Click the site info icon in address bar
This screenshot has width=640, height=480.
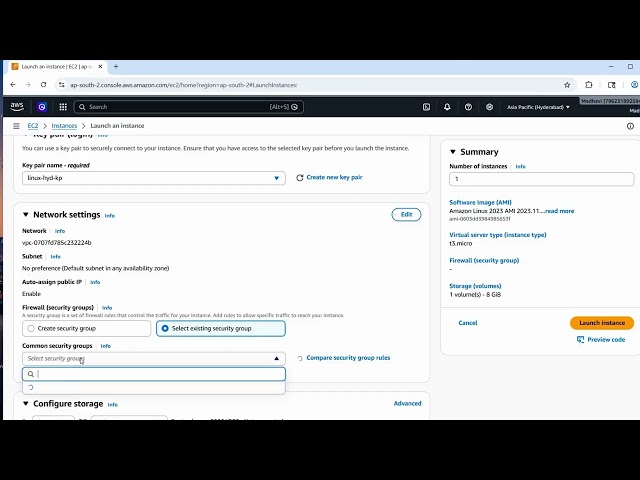[x=61, y=85]
